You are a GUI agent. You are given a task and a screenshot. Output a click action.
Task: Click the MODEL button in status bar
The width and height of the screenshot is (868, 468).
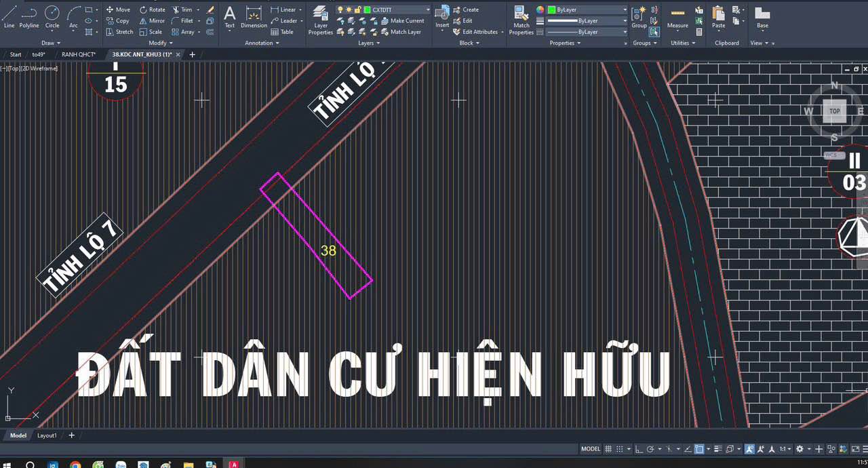tap(591, 448)
